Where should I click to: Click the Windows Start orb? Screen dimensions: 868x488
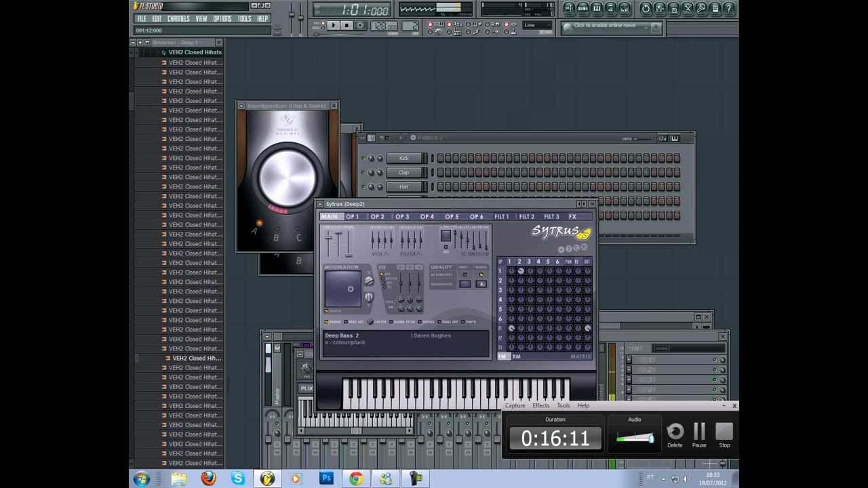pyautogui.click(x=142, y=479)
